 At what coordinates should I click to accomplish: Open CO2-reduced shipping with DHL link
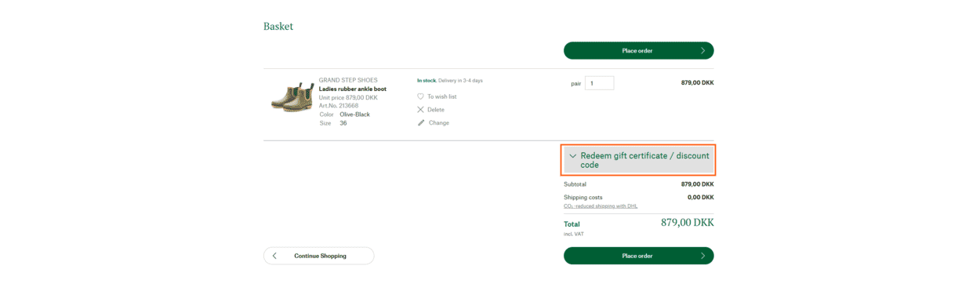click(x=601, y=206)
